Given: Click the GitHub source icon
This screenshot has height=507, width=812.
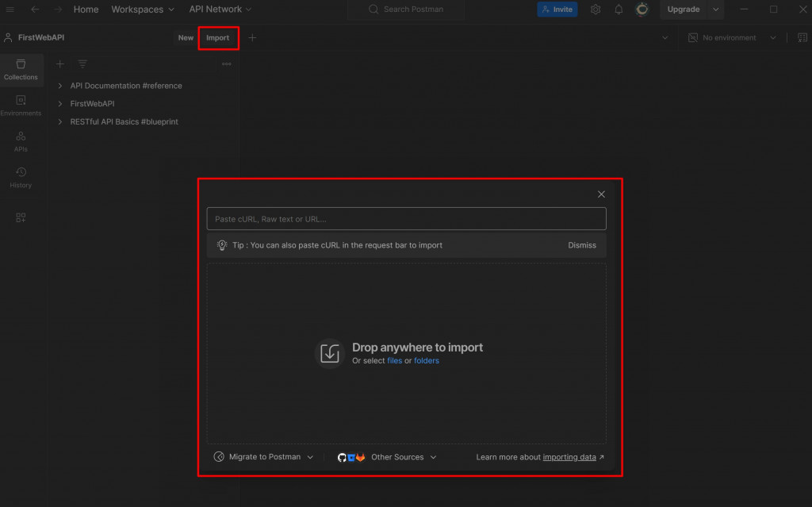Looking at the screenshot, I should click(x=342, y=457).
